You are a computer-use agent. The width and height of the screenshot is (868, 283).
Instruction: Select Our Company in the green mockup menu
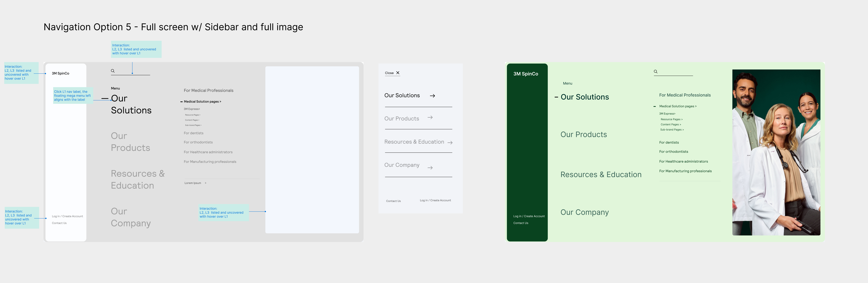click(585, 212)
